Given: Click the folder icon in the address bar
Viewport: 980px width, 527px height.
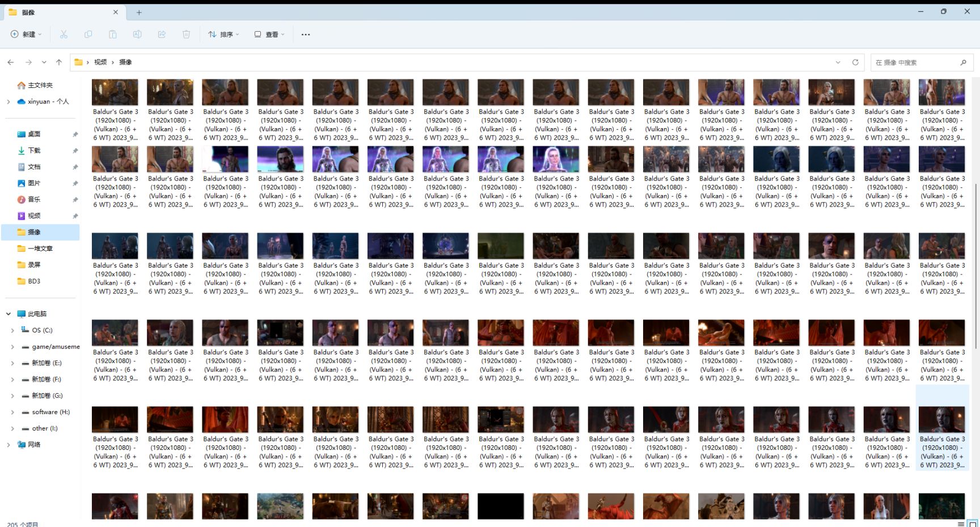Looking at the screenshot, I should coord(79,62).
